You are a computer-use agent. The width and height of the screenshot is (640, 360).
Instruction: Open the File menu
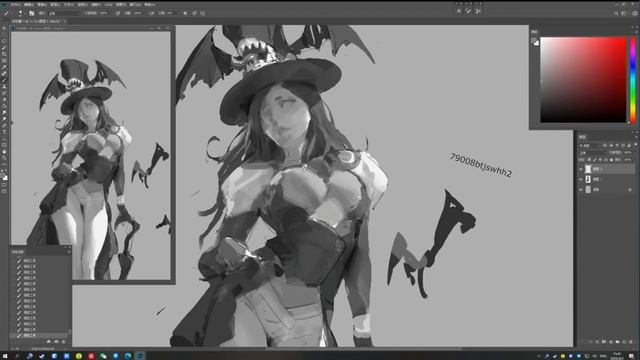tap(16, 4)
